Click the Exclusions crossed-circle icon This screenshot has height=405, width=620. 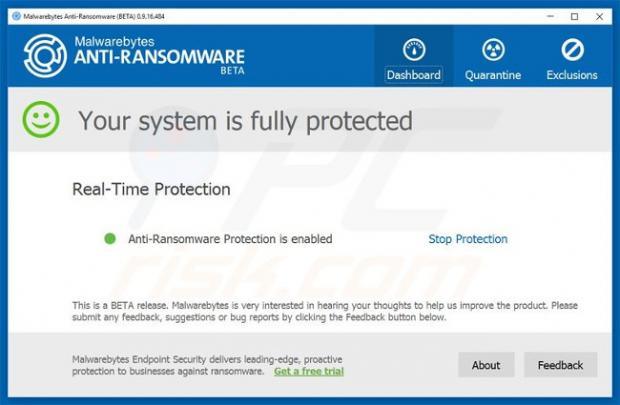(572, 49)
